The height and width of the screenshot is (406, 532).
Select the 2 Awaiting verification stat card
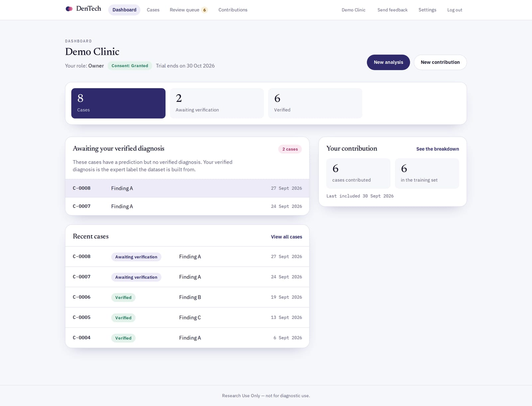click(217, 103)
